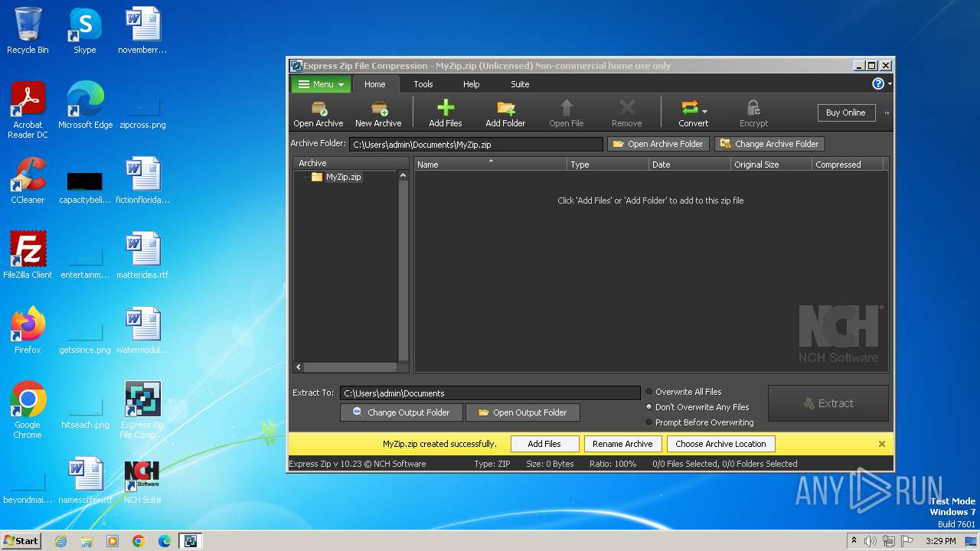
Task: Open the green Menu dropdown
Action: [321, 84]
